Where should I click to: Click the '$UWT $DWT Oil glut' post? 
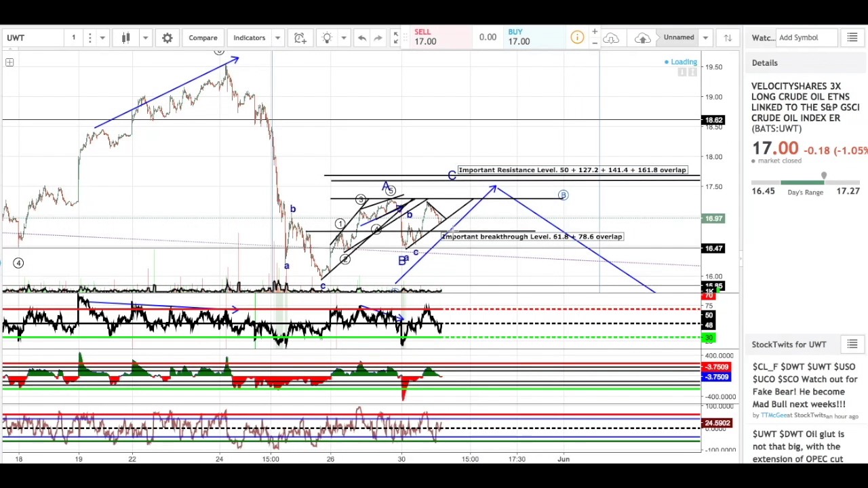pyautogui.click(x=797, y=447)
